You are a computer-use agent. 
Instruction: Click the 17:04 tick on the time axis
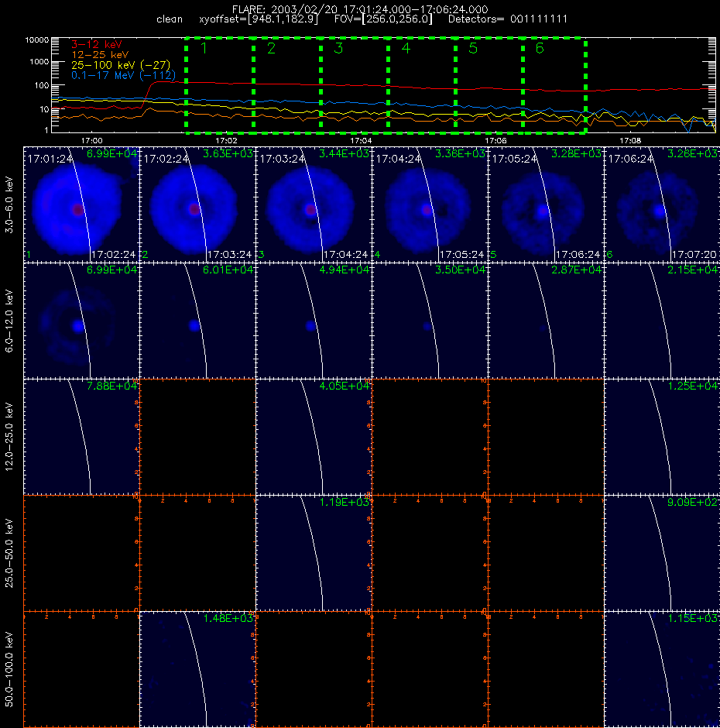pos(361,141)
